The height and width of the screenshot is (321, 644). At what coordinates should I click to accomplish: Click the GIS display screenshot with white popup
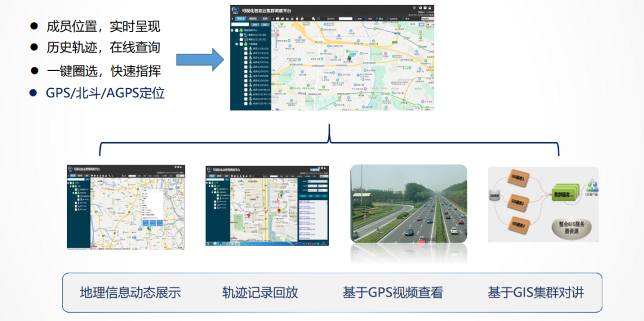pyautogui.click(x=126, y=207)
